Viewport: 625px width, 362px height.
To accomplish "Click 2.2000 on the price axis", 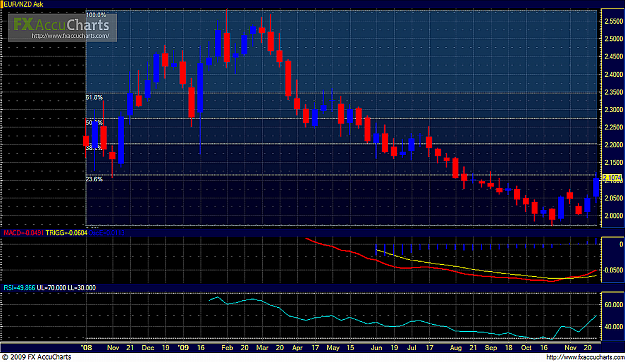I will click(613, 145).
